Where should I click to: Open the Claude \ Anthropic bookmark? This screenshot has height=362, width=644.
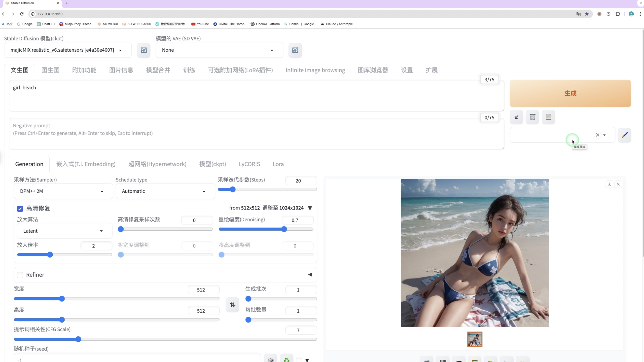(x=337, y=24)
